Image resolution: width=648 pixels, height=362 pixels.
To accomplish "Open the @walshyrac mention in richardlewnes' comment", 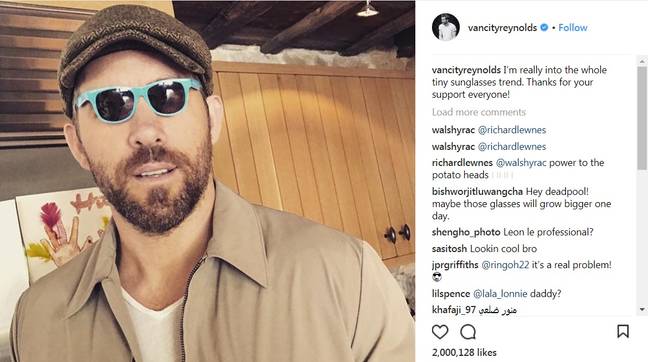I will pos(521,162).
